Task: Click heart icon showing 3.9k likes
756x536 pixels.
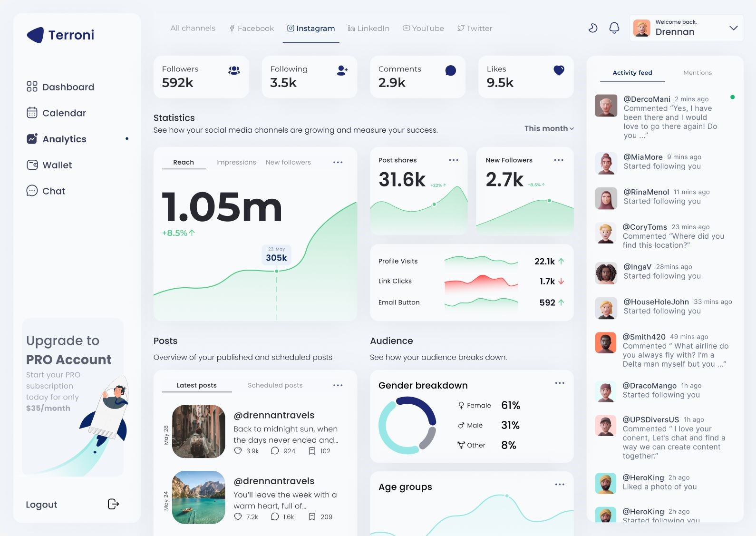Action: 238,451
